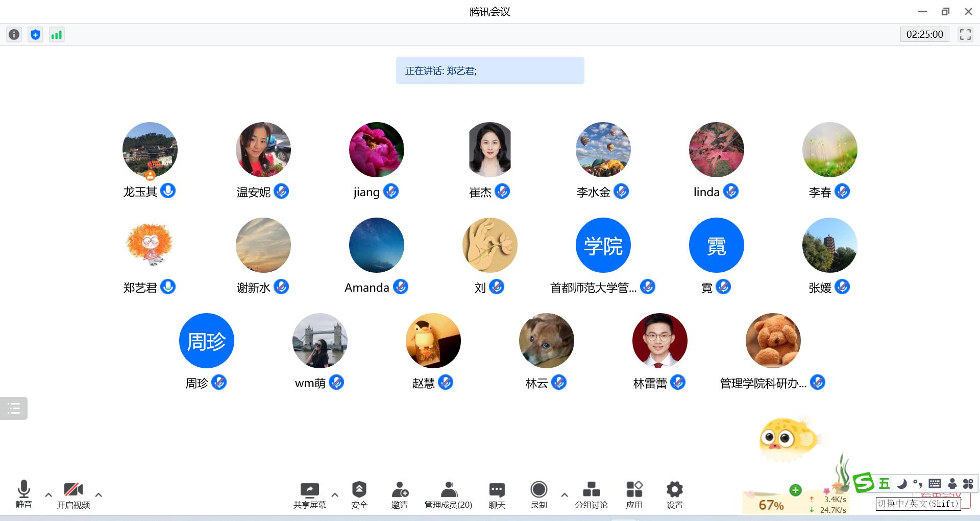Open the 共享屏幕 screen share tool
The image size is (980, 521).
[x=309, y=494]
